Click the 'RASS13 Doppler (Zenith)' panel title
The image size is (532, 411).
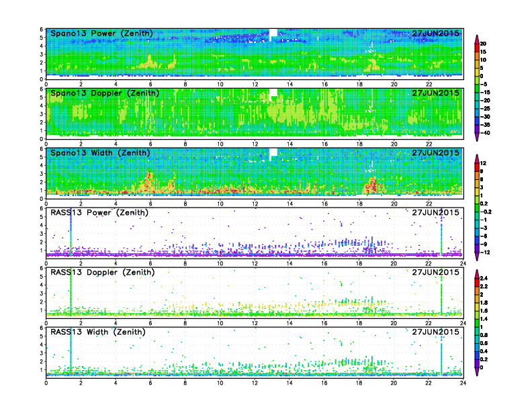coord(103,272)
